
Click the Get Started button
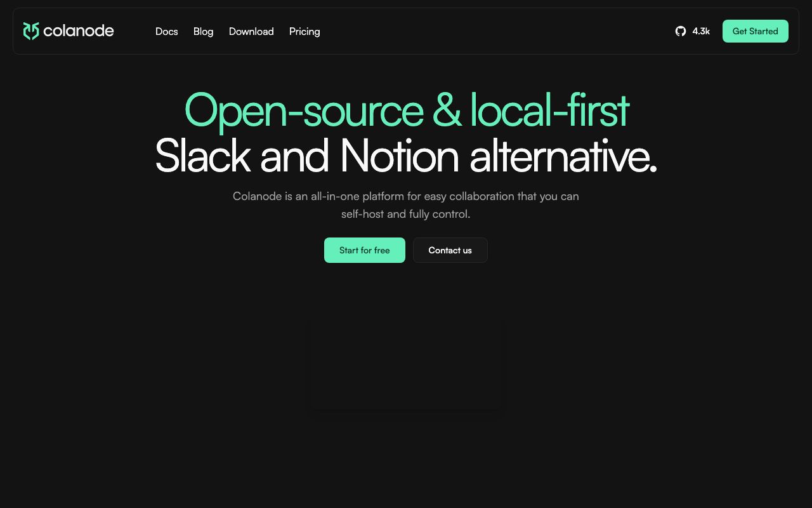pos(756,31)
